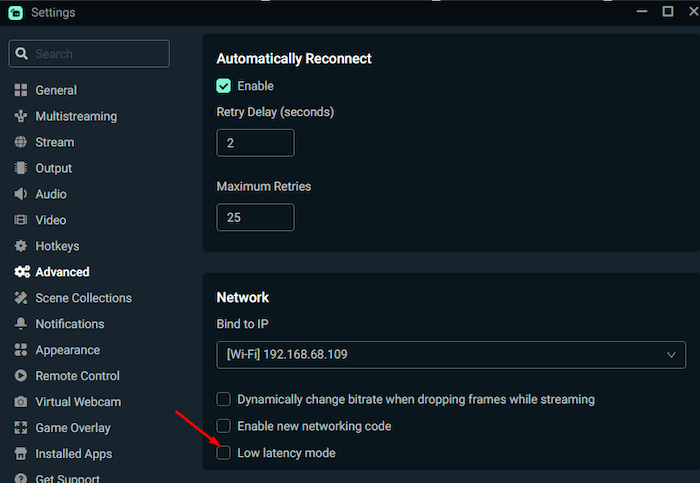Enable Dynamically change bitrate checkbox
This screenshot has width=700, height=483.
click(x=224, y=399)
